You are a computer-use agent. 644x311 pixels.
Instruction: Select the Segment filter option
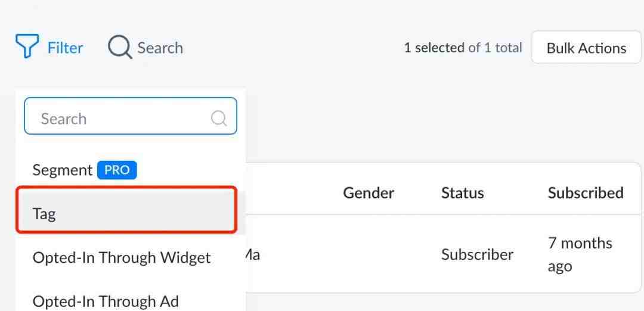[x=63, y=170]
